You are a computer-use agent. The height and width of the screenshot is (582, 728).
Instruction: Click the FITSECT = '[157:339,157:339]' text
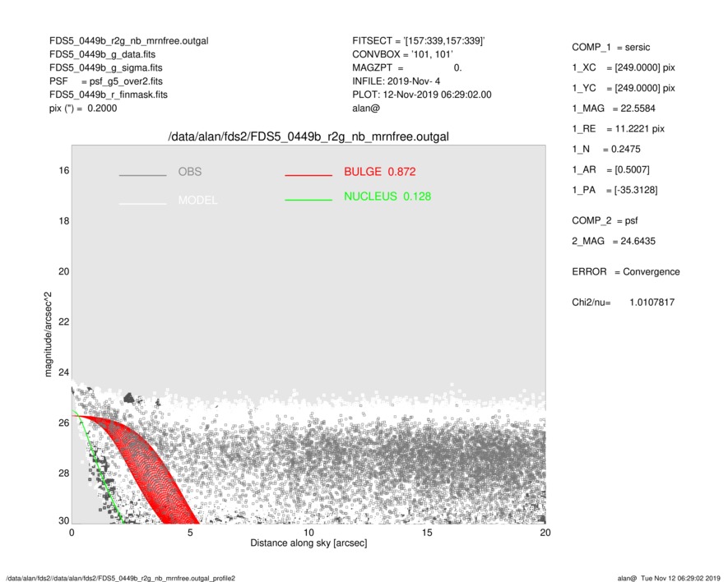pos(419,41)
